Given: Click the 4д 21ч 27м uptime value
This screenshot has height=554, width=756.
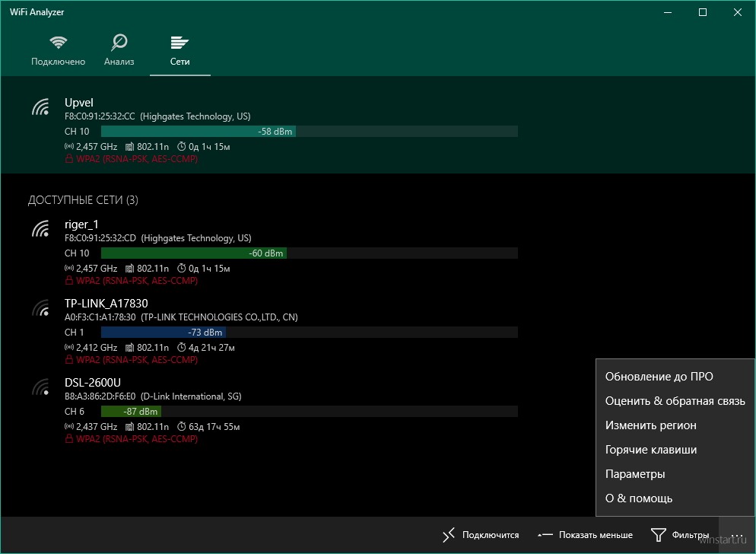Looking at the screenshot, I should pyautogui.click(x=211, y=348).
